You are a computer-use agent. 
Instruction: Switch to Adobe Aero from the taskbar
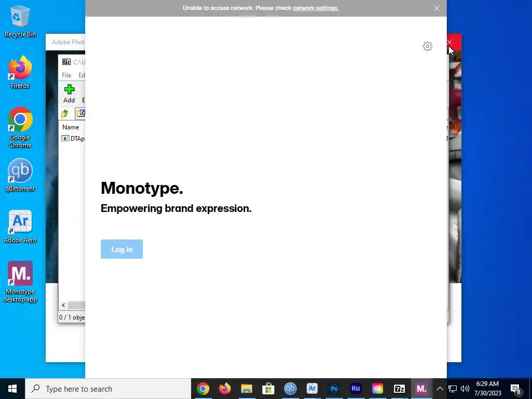312,389
